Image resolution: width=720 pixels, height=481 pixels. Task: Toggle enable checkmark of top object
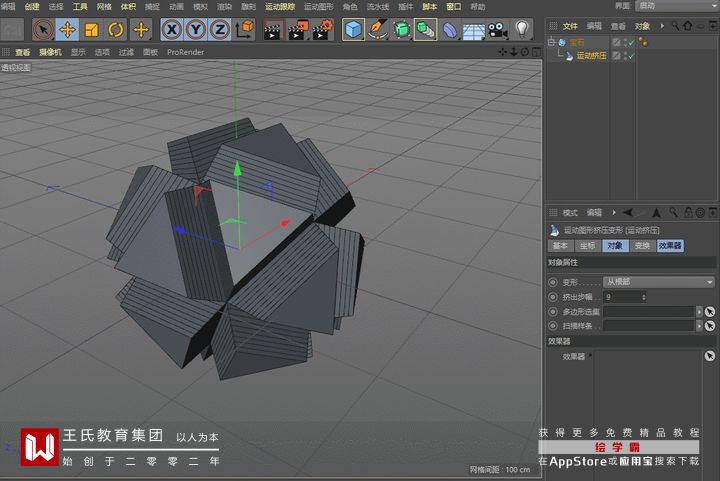631,43
